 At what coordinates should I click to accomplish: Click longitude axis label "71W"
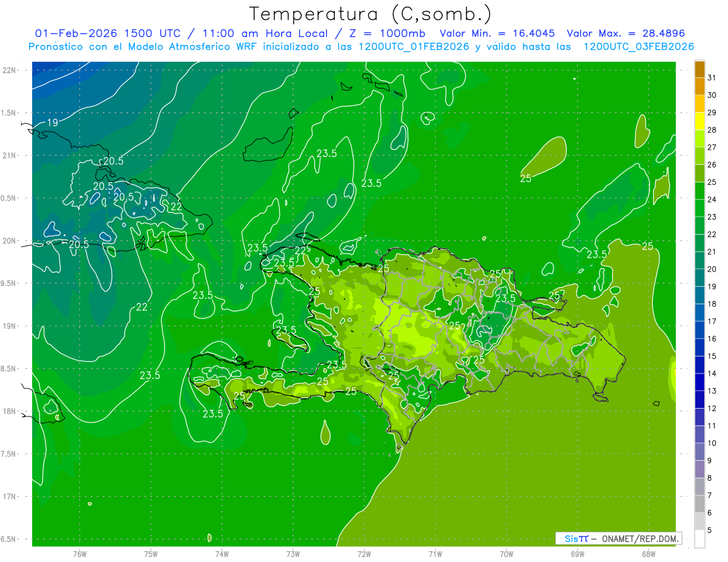point(435,555)
